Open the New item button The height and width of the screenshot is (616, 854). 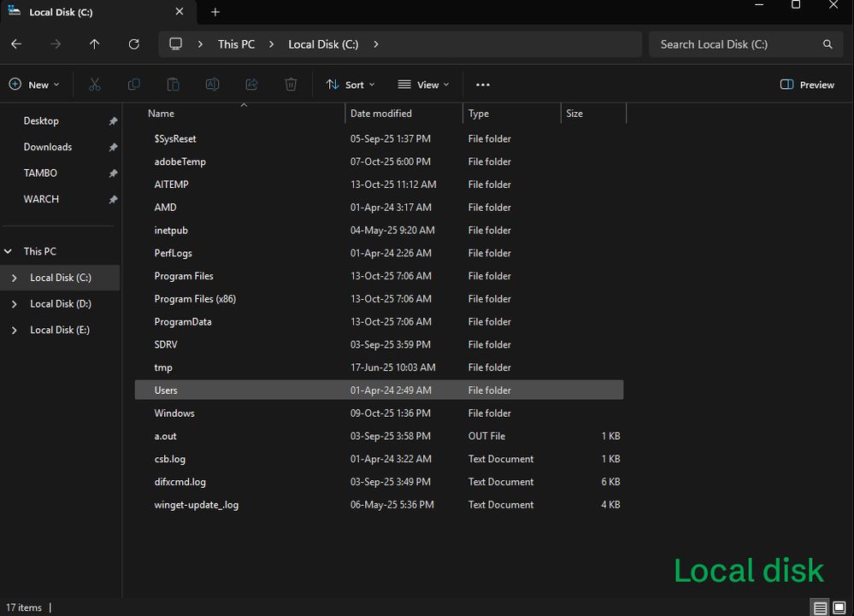coord(34,85)
